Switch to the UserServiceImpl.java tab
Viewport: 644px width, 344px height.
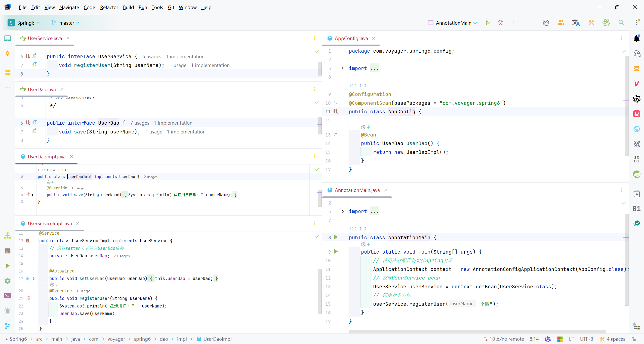coord(50,223)
